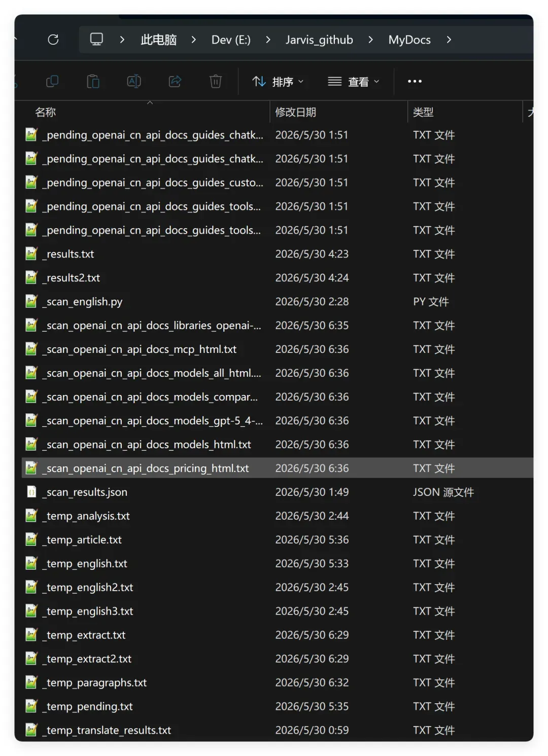The height and width of the screenshot is (756, 548).
Task: Select file _scan_openai_cn_api_docs_models_all_html...
Action: [152, 373]
